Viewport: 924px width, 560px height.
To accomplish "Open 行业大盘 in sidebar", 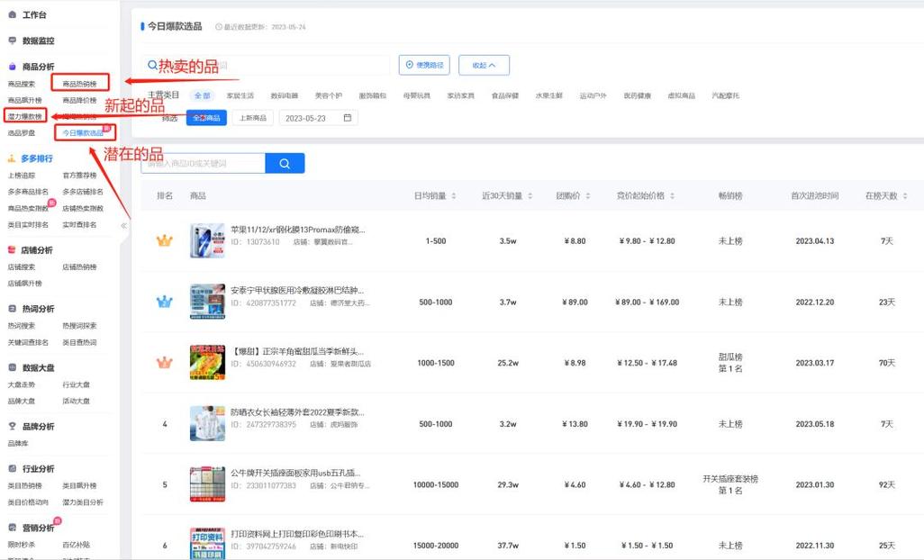I will 76,384.
